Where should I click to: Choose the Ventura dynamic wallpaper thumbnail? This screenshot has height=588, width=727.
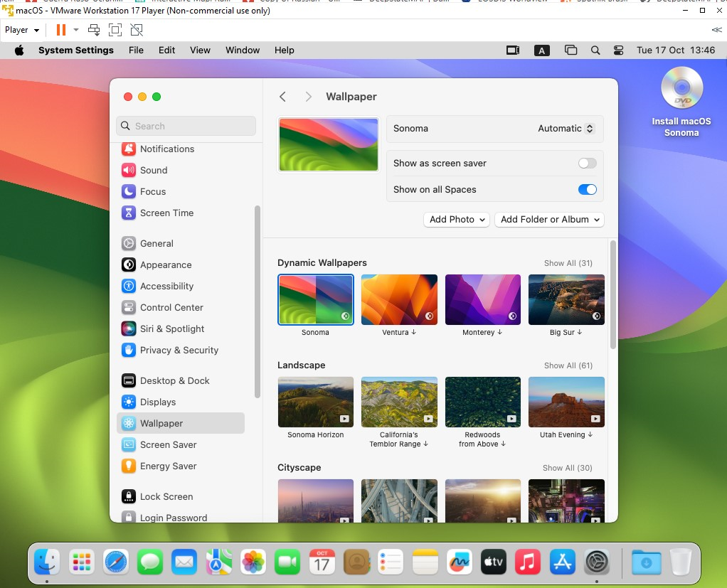pyautogui.click(x=399, y=300)
